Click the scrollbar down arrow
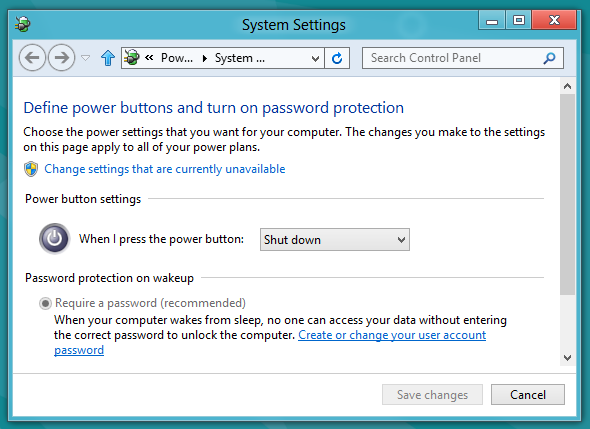Screen dimensions: 590x429 tap(567, 358)
